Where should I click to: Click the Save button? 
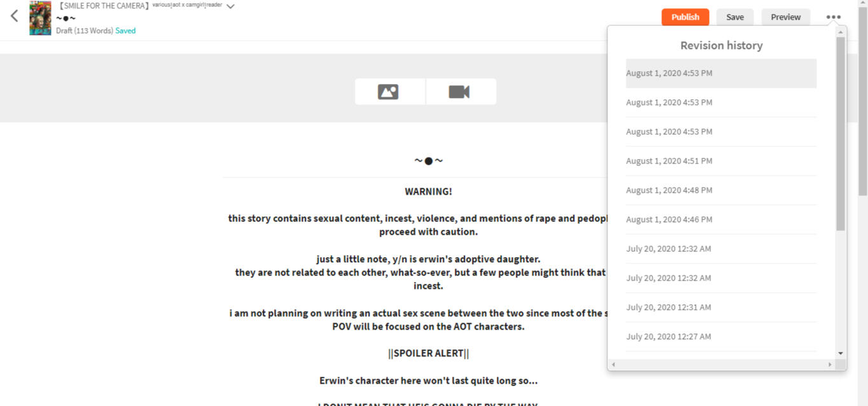tap(734, 17)
